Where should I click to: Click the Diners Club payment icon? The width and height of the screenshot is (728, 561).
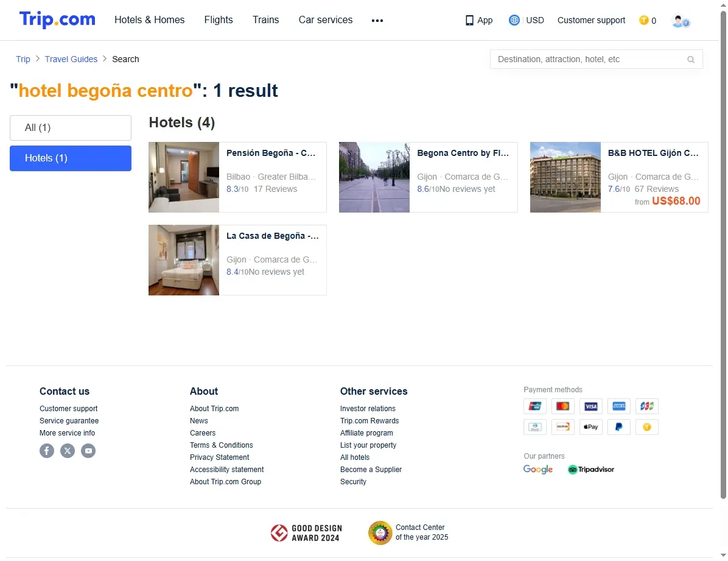[535, 426]
